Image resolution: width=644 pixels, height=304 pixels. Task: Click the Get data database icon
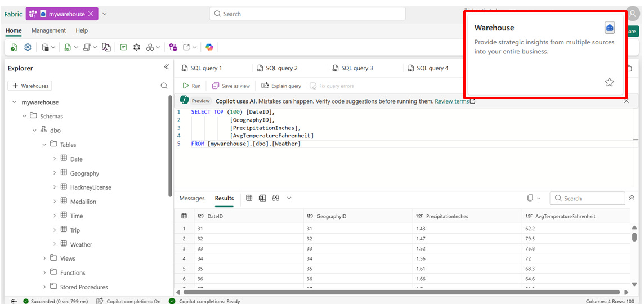tap(46, 47)
